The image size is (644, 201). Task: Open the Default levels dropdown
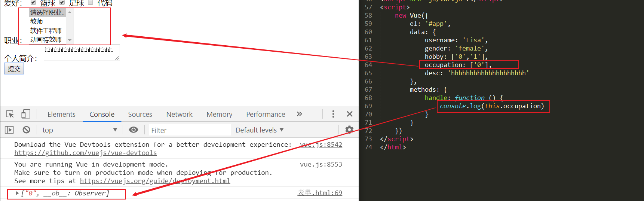(x=260, y=130)
